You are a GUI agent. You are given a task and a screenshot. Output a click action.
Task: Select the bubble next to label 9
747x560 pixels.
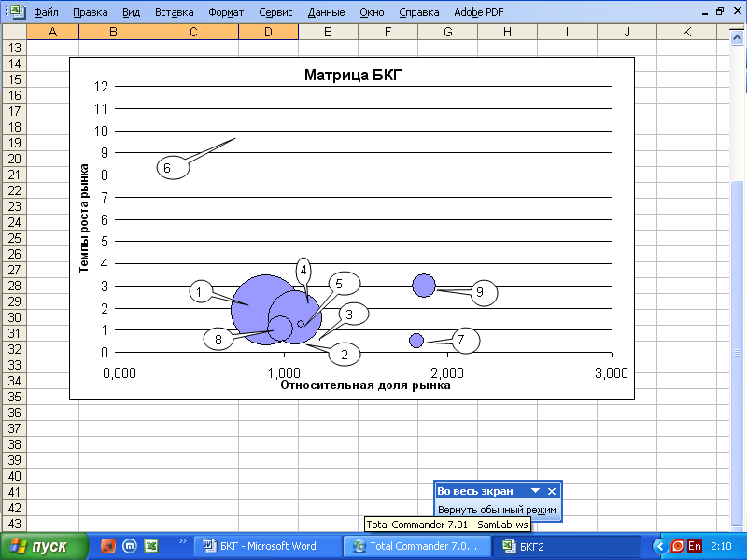click(424, 286)
